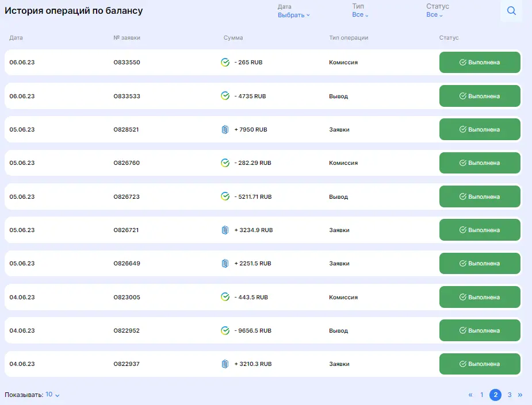Screen dimensions: 532x405
Task: Expand the Статус filter dropdown
Action: click(x=434, y=15)
